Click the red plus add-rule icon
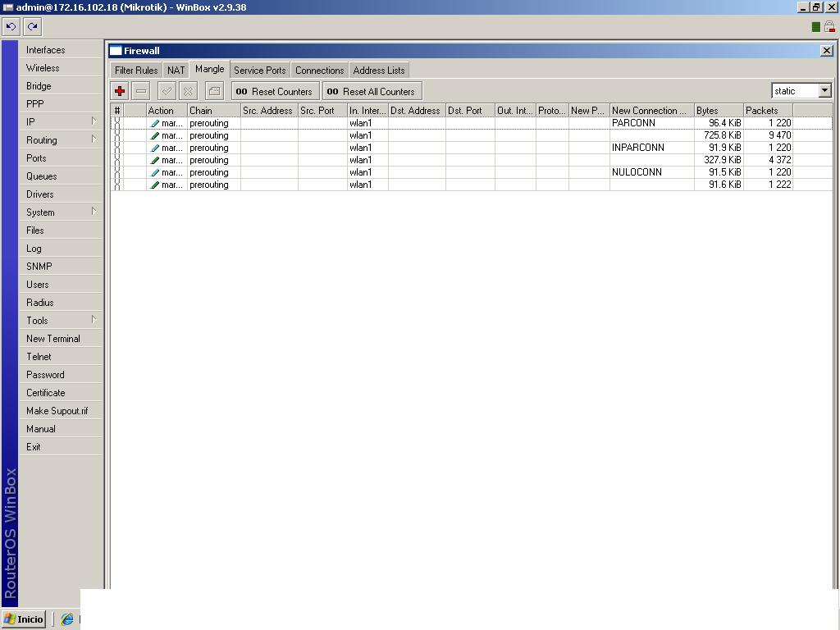The height and width of the screenshot is (630, 840). pos(120,91)
